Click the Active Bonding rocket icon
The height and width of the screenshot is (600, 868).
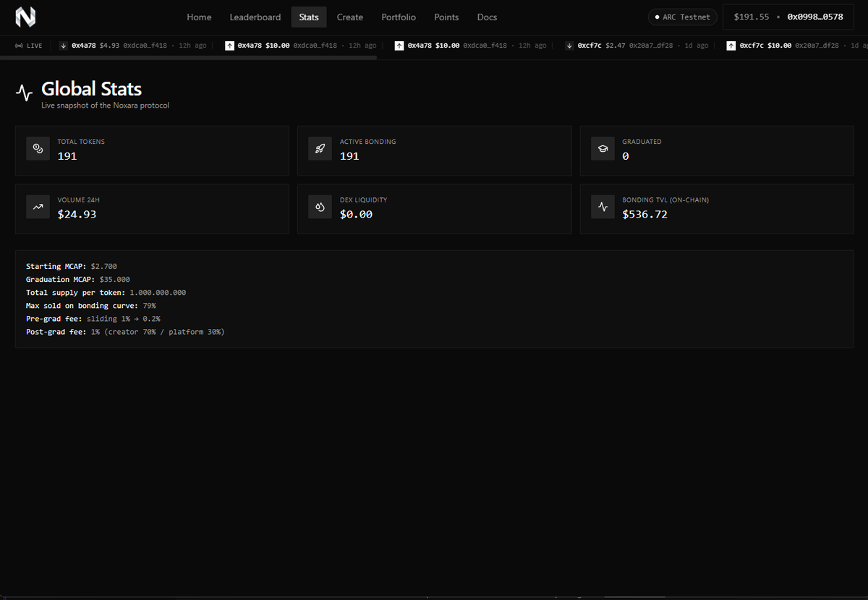320,148
